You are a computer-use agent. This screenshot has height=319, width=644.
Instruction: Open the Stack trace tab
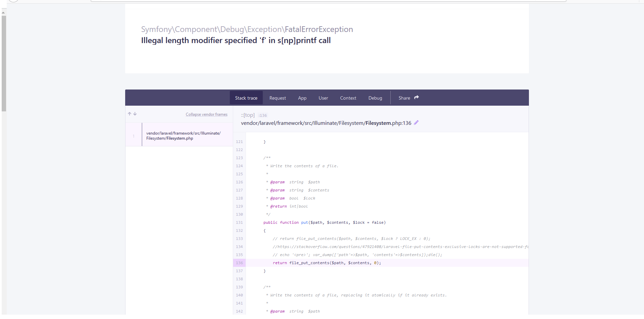(x=246, y=98)
